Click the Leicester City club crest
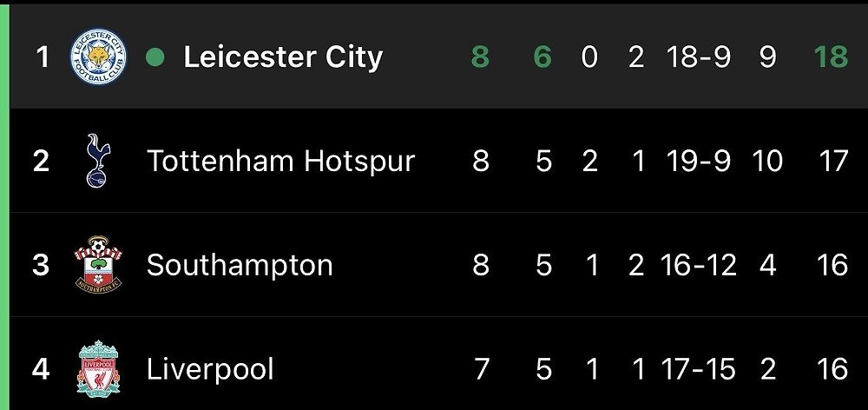The height and width of the screenshot is (410, 868). 98,57
